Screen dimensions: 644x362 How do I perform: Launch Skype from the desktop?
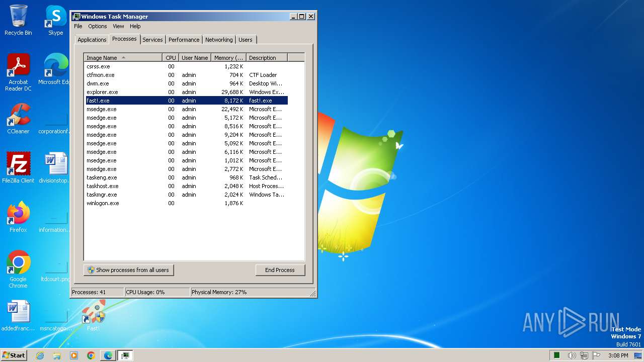55,20
